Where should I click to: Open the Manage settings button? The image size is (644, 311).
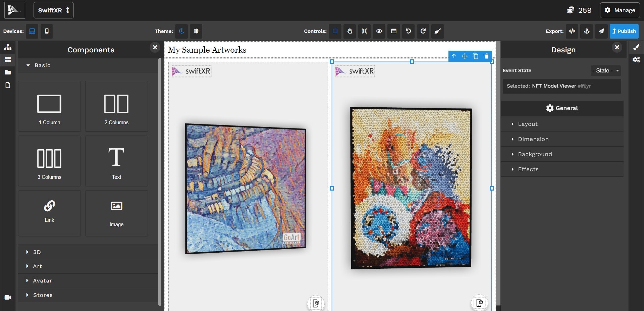point(620,10)
